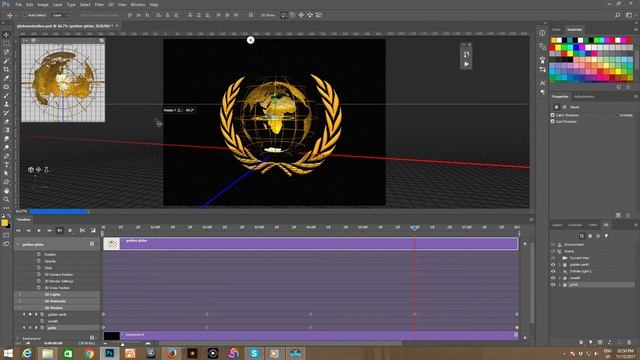
Task: Open the foreground color picker swatch
Action: click(x=4, y=222)
